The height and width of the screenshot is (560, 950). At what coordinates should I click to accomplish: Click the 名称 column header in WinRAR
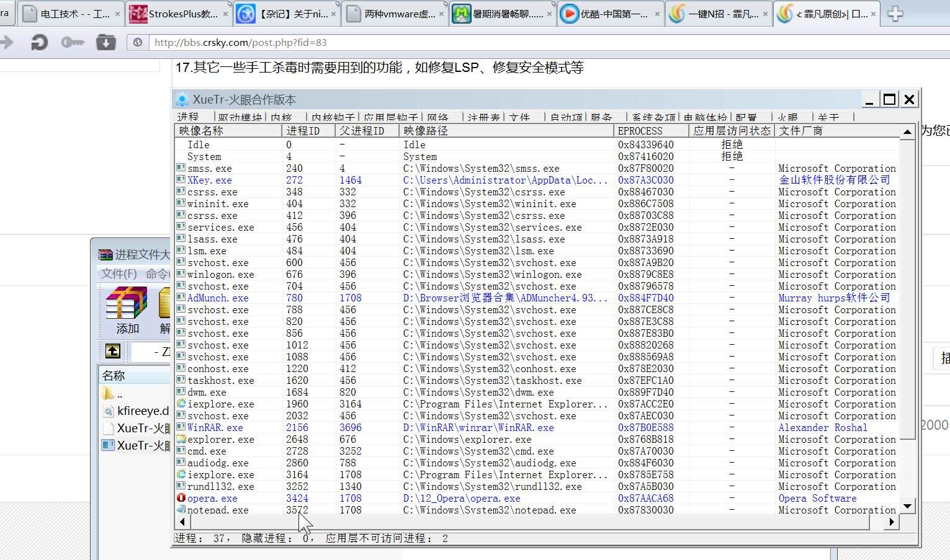click(x=134, y=375)
